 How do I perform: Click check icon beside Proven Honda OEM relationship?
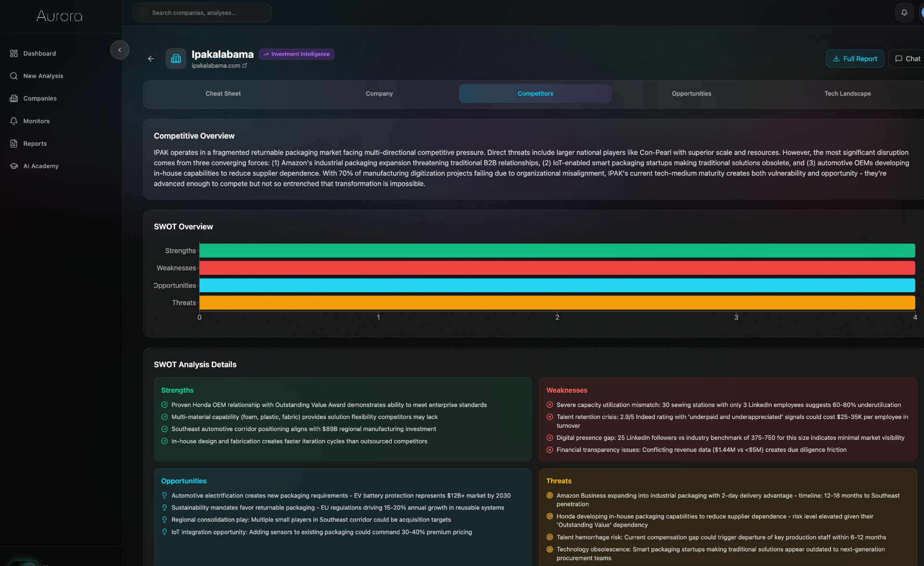[x=165, y=405]
